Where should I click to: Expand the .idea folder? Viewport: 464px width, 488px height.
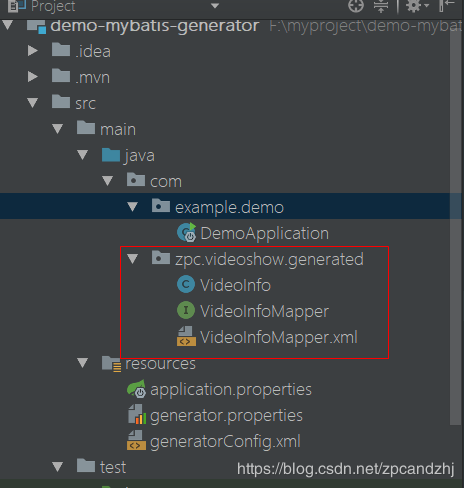tap(33, 51)
